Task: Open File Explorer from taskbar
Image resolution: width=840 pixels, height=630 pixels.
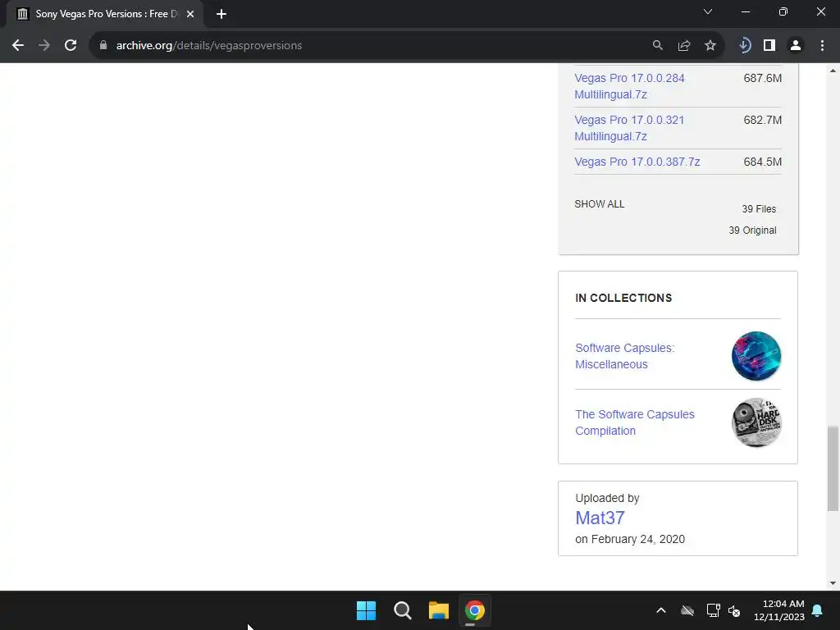Action: (438, 610)
